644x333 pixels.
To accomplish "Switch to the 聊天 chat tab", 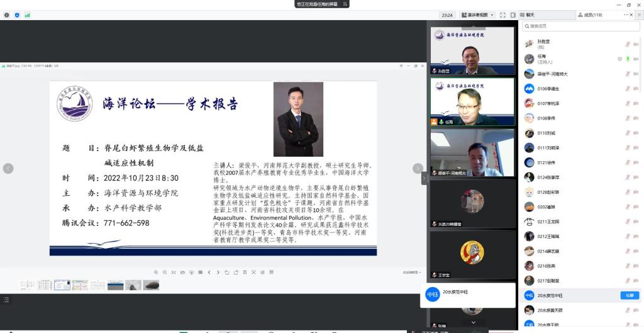I will (x=527, y=15).
